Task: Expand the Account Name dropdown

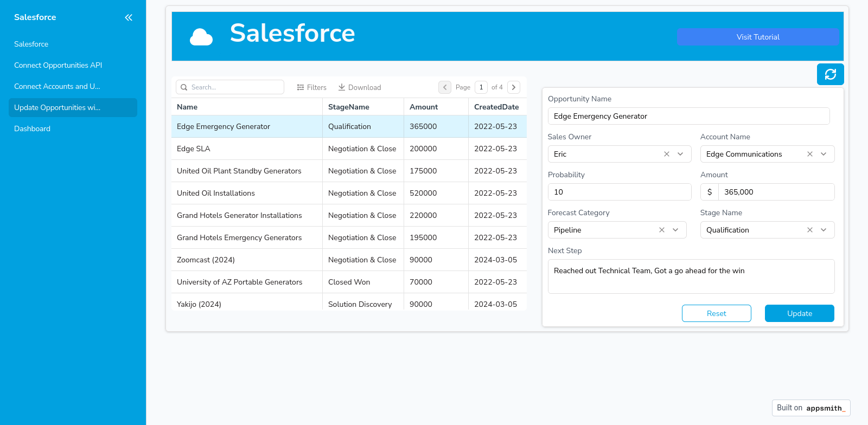Action: tap(824, 154)
